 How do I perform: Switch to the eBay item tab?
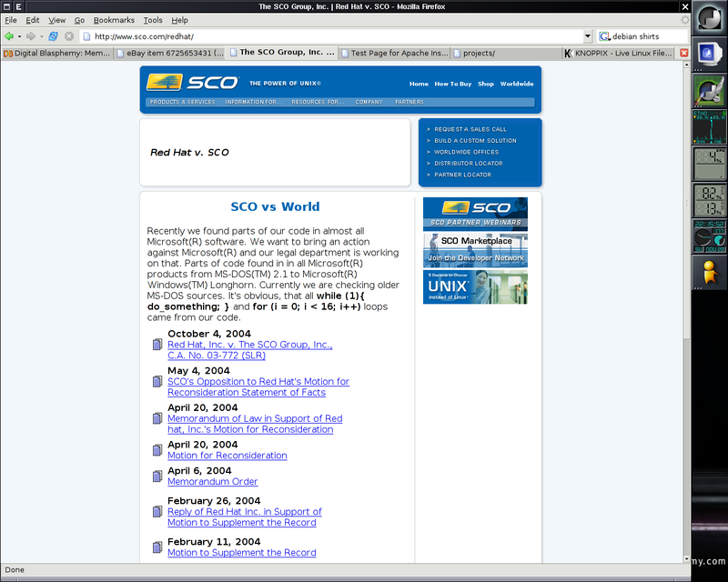click(x=169, y=53)
